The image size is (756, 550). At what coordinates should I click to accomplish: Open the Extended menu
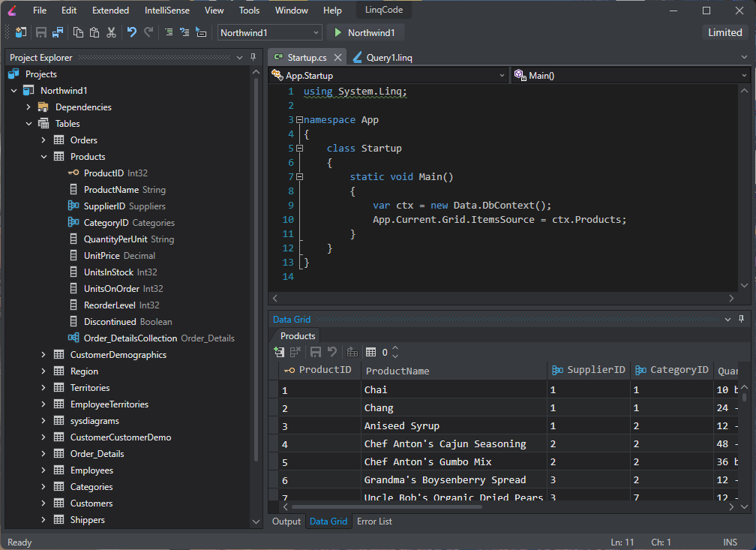(110, 11)
